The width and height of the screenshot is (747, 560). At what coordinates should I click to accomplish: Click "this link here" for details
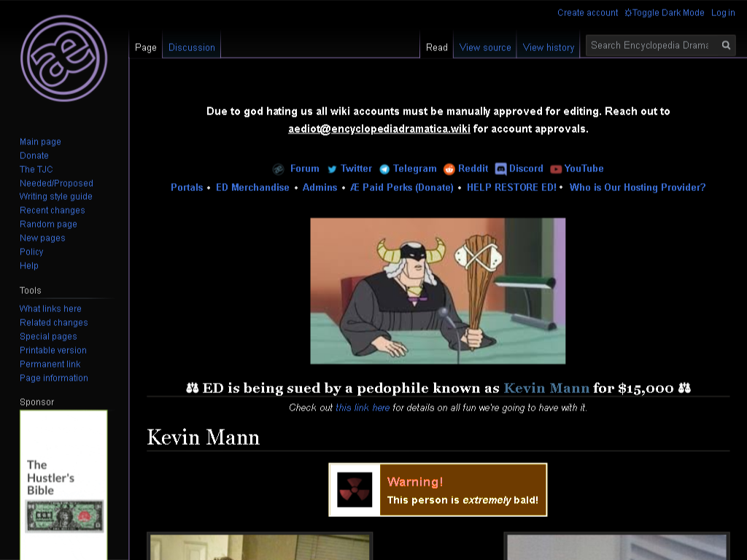363,408
